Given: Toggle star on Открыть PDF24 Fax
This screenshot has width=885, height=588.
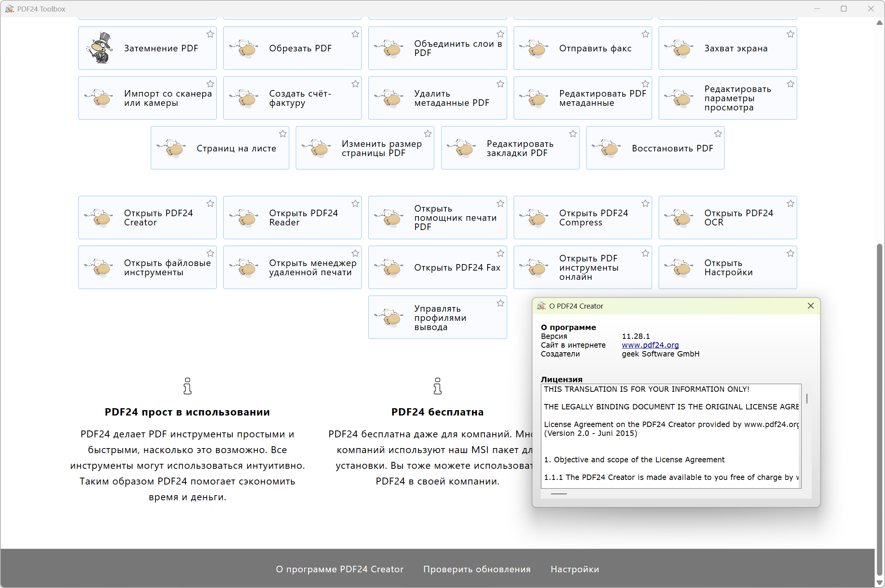Looking at the screenshot, I should 501,253.
